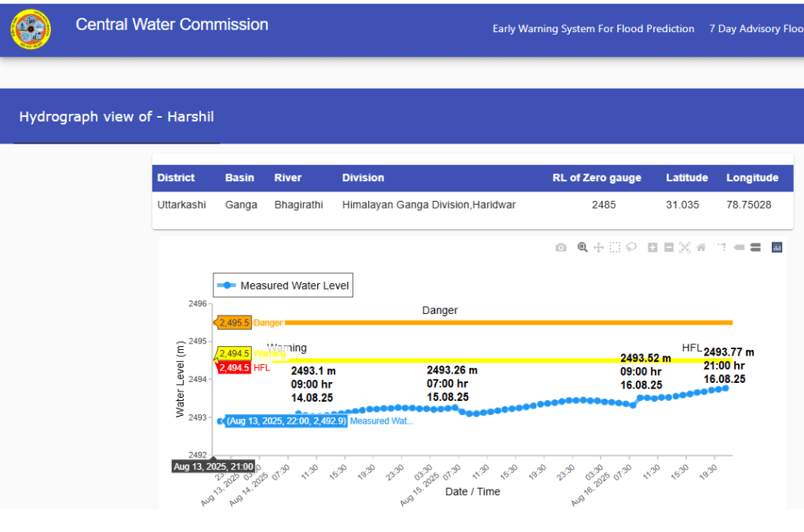This screenshot has height=532, width=804.
Task: Download plot as PNG camera icon
Action: [561, 247]
